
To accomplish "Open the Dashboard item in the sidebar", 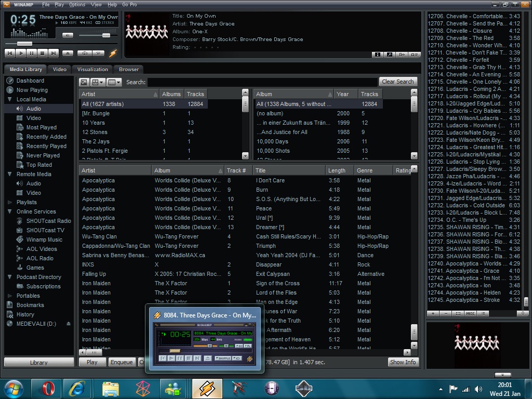I will click(x=30, y=81).
